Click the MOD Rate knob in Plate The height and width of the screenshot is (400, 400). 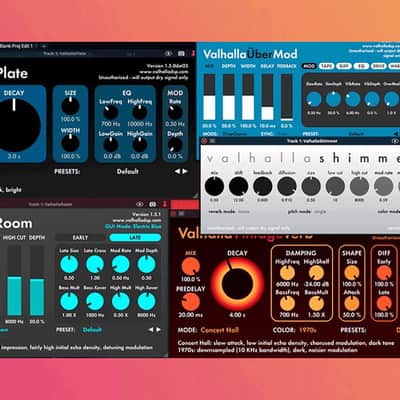point(175,112)
